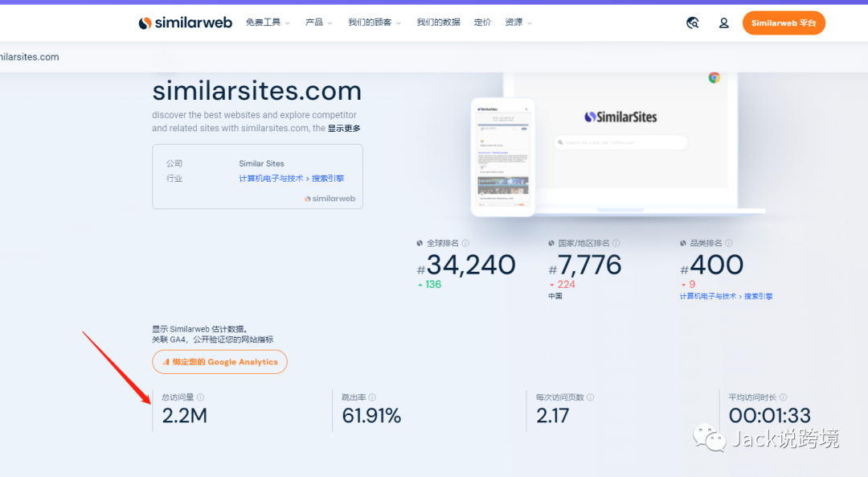Image resolution: width=868 pixels, height=477 pixels.
Task: Expand the 产品 dropdown menu
Action: point(319,23)
